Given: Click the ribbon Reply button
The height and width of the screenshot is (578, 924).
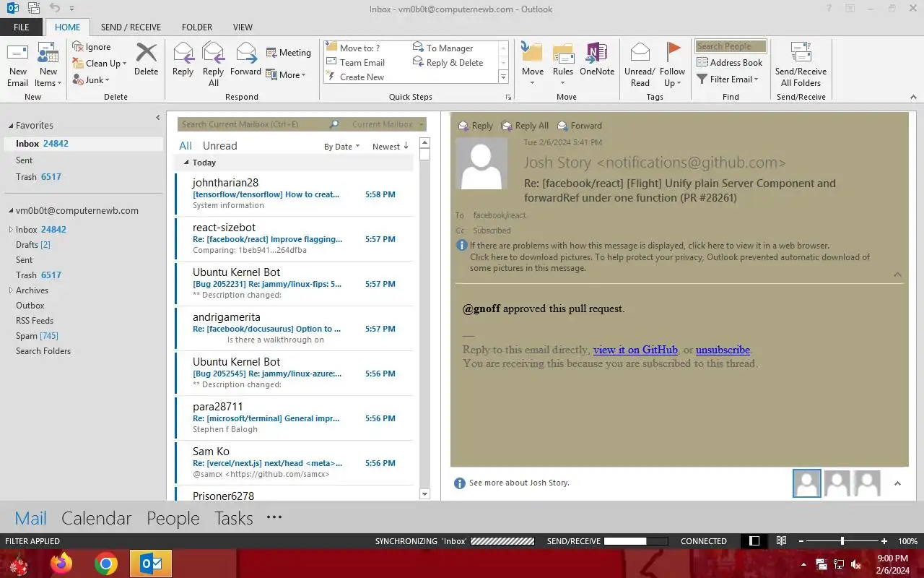Looking at the screenshot, I should click(x=183, y=59).
